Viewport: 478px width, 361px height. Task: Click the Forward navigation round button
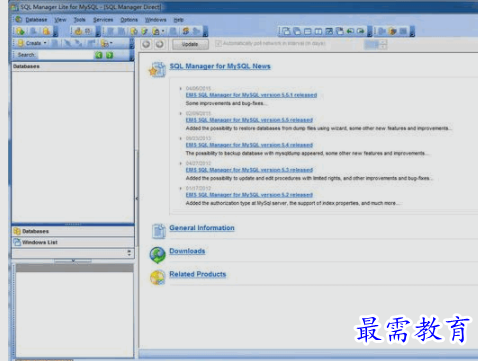coord(160,44)
